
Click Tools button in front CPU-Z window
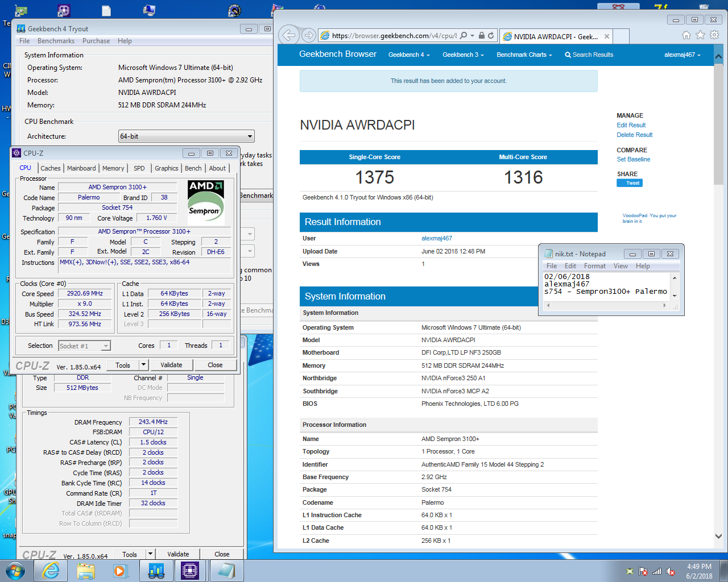point(123,365)
